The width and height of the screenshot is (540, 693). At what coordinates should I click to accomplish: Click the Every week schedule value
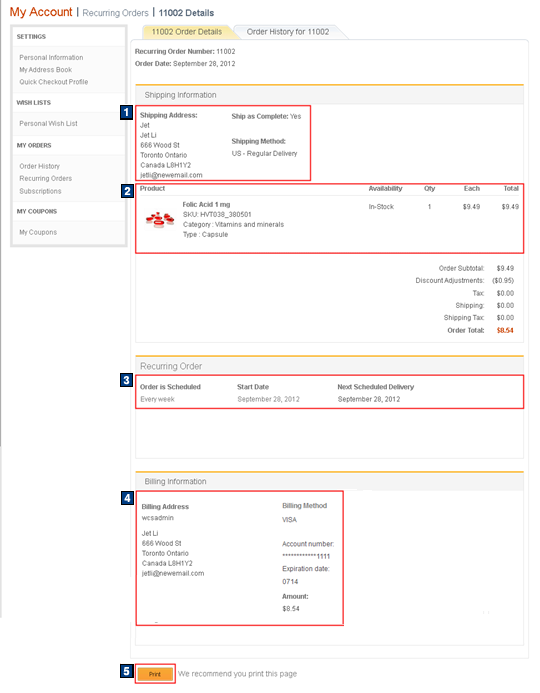(157, 399)
